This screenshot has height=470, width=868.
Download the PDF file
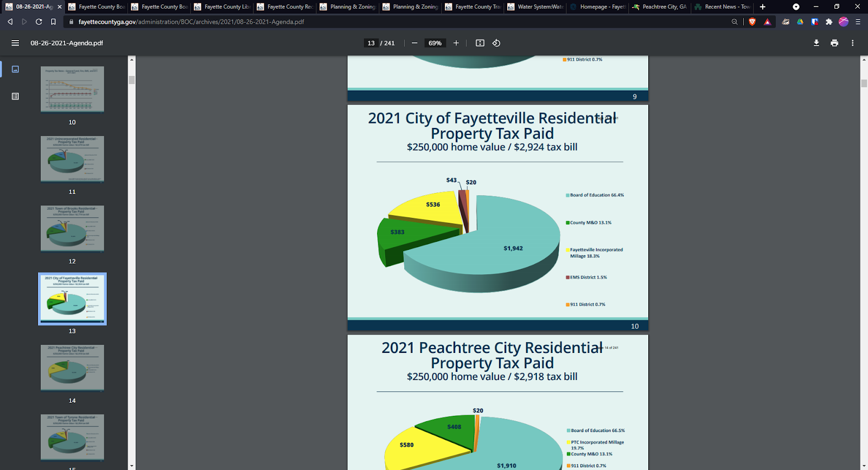coord(816,43)
